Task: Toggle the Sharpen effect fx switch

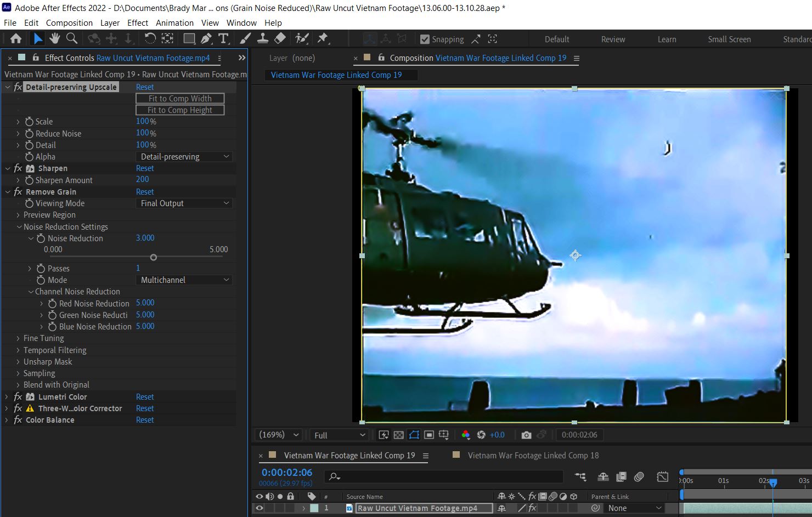Action: pyautogui.click(x=18, y=168)
